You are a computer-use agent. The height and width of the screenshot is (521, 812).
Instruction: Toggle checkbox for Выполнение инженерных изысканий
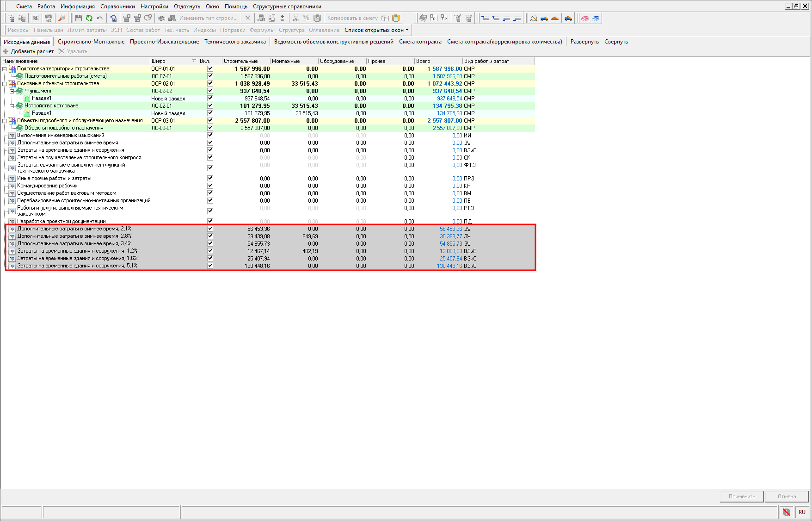210,135
